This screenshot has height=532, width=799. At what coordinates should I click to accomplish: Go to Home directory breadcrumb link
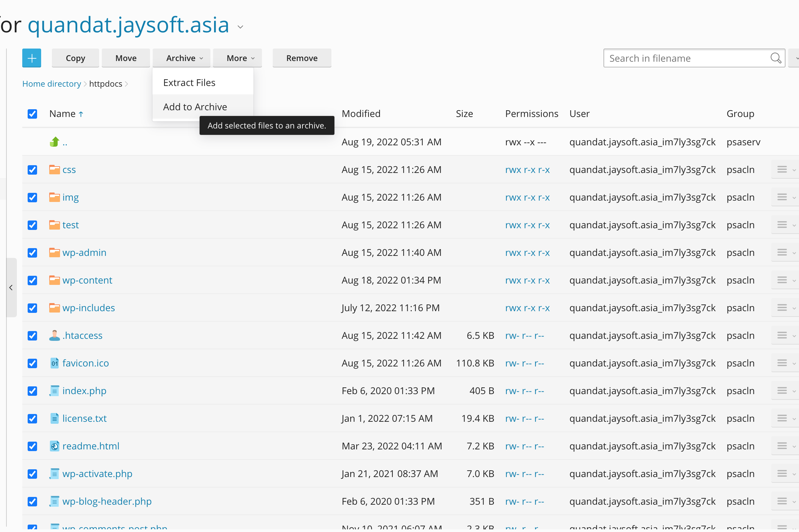[52, 84]
